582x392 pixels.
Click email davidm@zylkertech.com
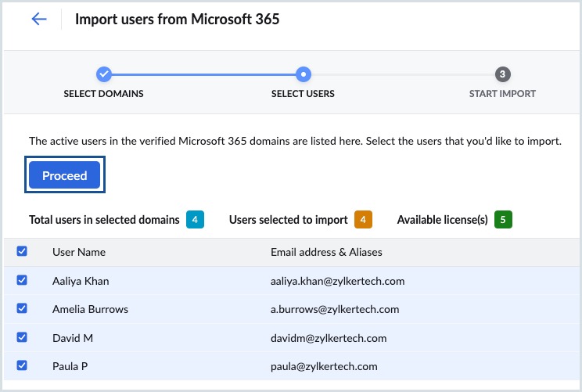[x=329, y=338]
